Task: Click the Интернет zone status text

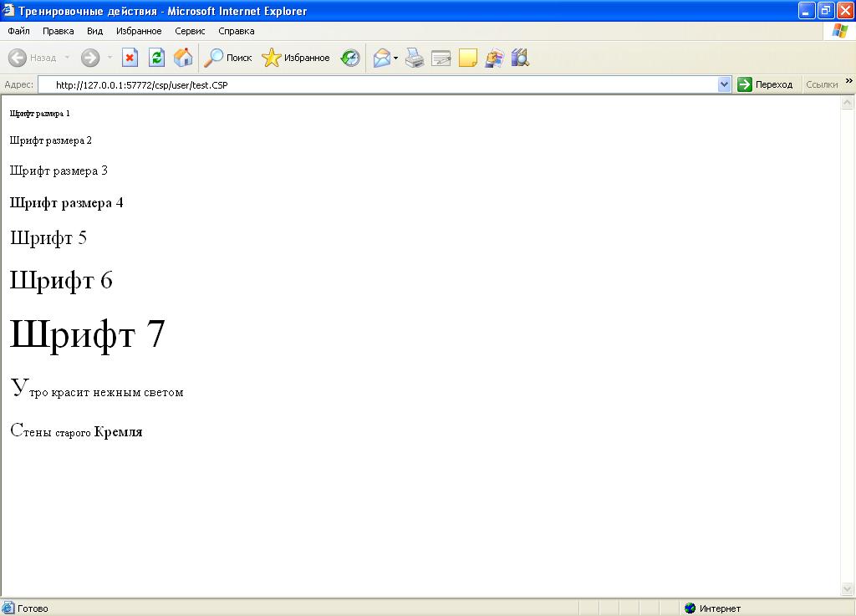Action: pos(720,608)
